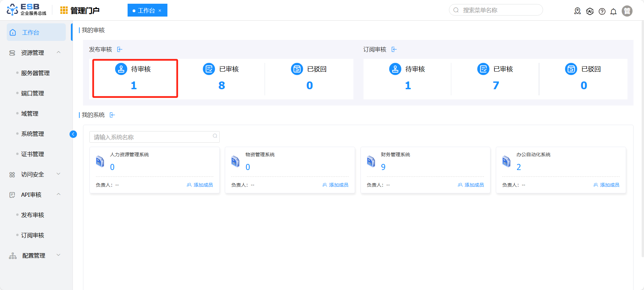Click the location badge icon in header
The height and width of the screenshot is (290, 644).
tap(578, 11)
